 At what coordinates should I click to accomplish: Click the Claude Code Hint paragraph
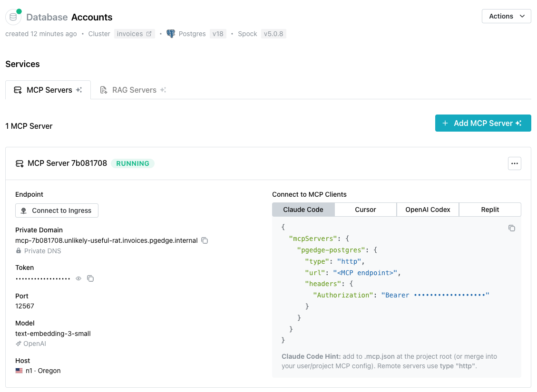point(389,361)
